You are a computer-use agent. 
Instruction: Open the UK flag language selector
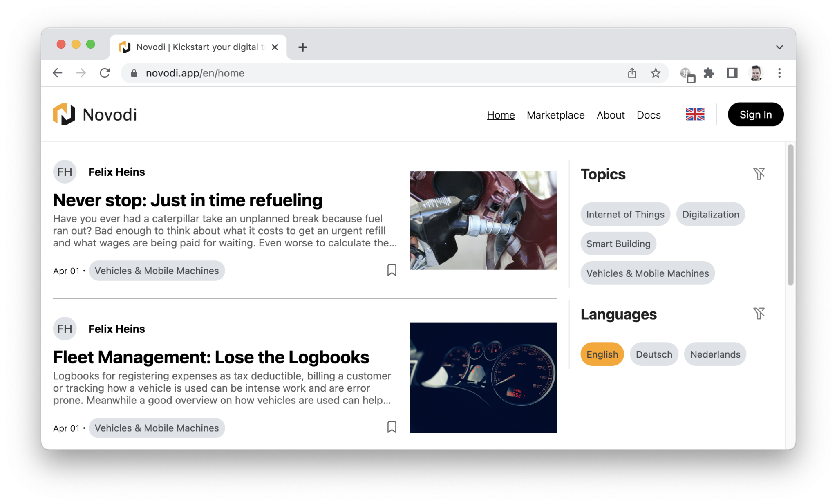point(695,114)
